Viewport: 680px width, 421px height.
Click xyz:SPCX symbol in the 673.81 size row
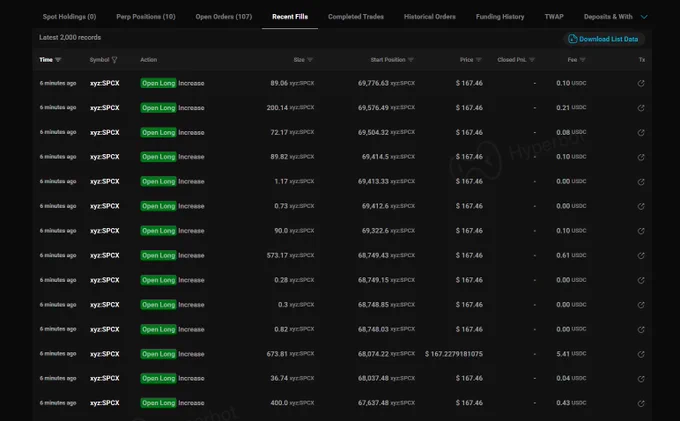click(x=105, y=354)
